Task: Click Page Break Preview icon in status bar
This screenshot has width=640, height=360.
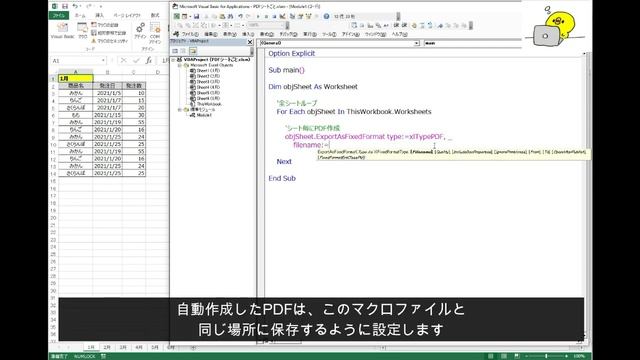Action: coord(517,356)
